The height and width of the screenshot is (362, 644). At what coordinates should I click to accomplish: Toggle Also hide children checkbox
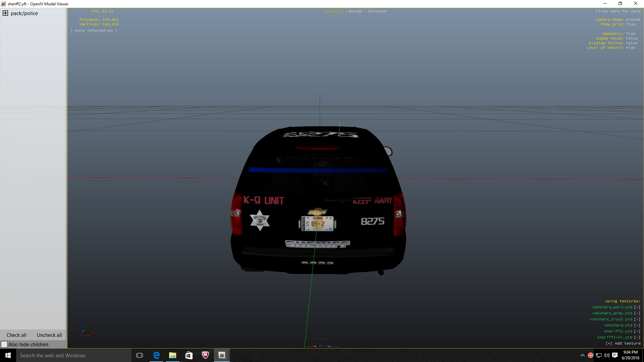coord(4,344)
